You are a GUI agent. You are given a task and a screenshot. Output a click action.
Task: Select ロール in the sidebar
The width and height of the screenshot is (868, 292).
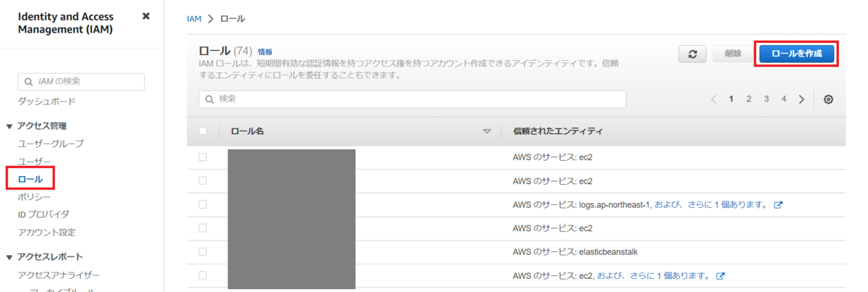[x=30, y=178]
